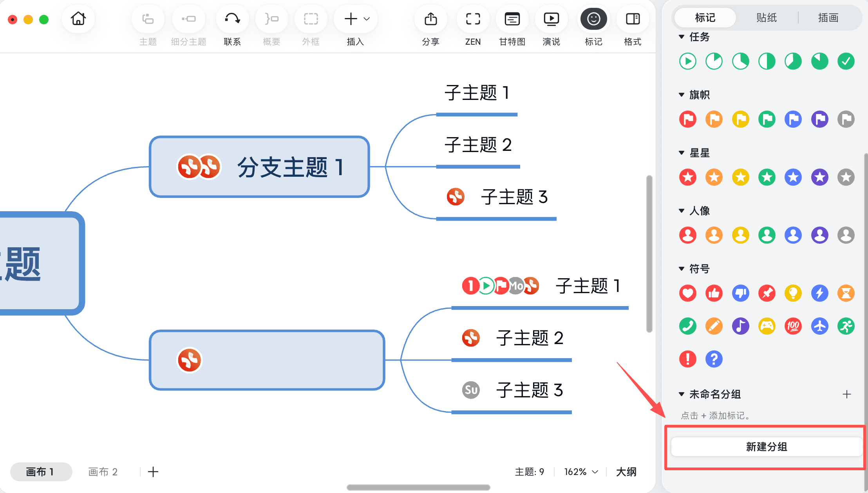Switch to 画布 1 sheet tab

pyautogui.click(x=41, y=472)
